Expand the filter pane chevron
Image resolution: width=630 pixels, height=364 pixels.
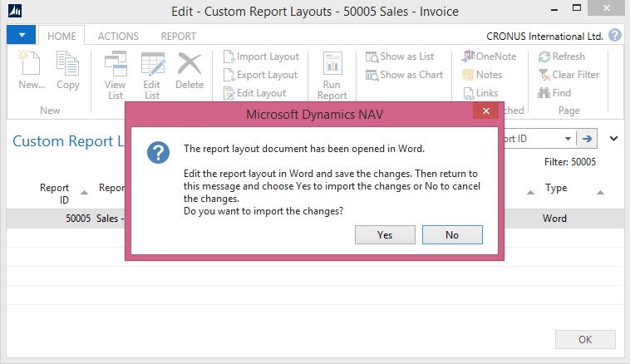(x=613, y=139)
